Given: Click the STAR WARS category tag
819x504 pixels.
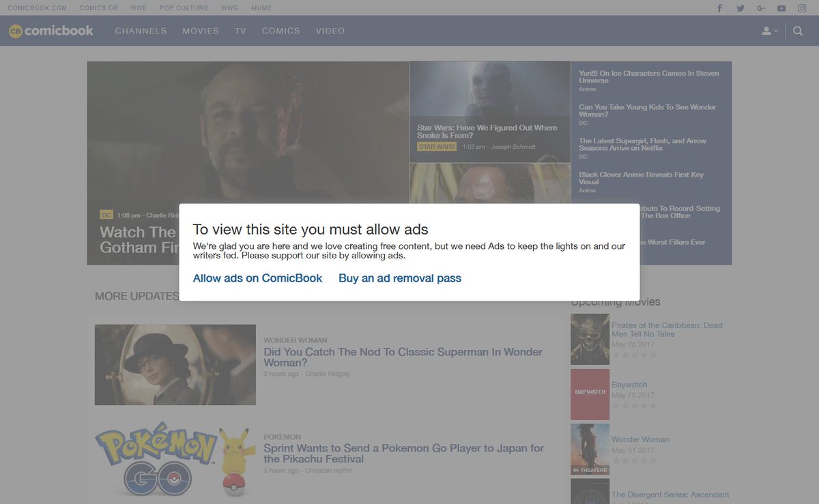Looking at the screenshot, I should point(437,147).
